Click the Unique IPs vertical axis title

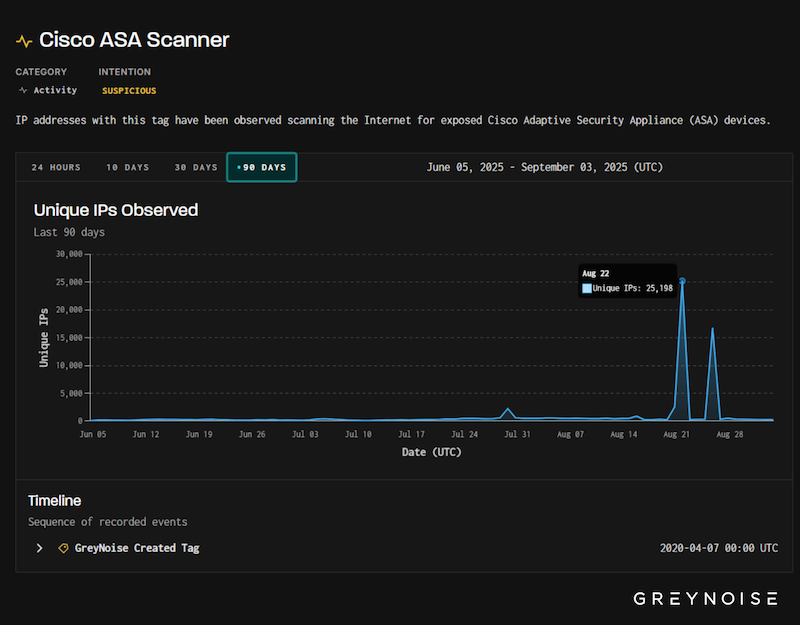pyautogui.click(x=44, y=338)
